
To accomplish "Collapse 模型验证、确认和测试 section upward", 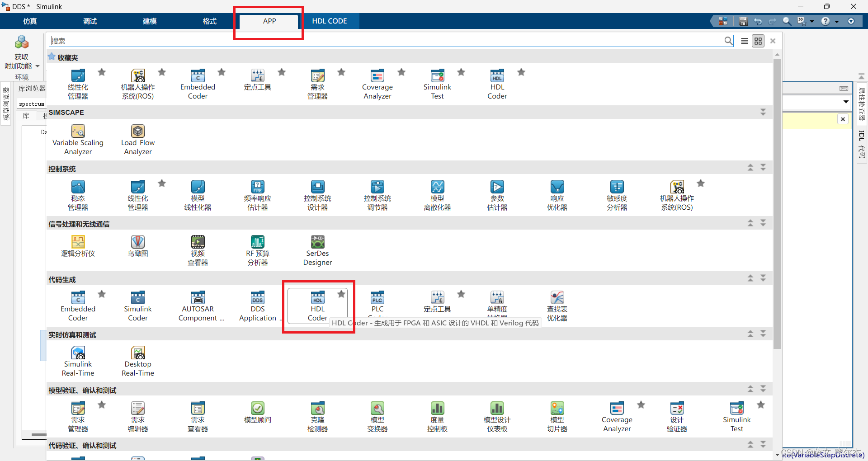I will click(x=750, y=389).
